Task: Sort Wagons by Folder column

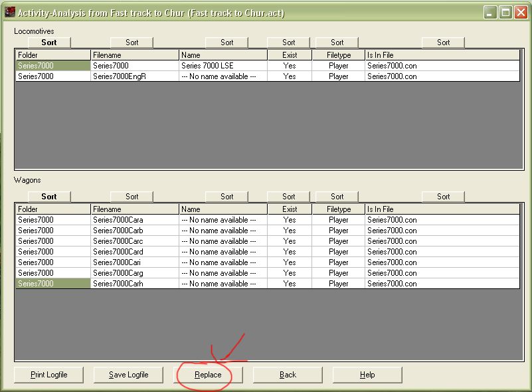Action: (49, 197)
